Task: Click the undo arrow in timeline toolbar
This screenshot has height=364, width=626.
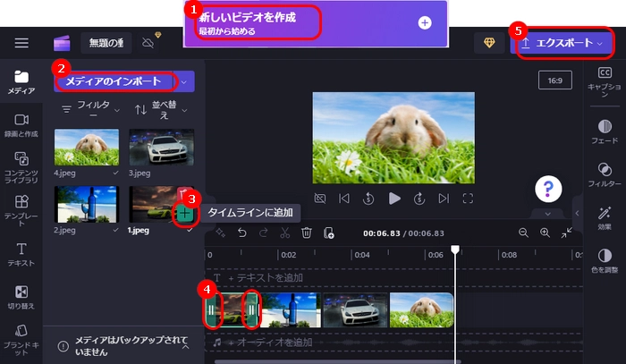Action: 242,233
